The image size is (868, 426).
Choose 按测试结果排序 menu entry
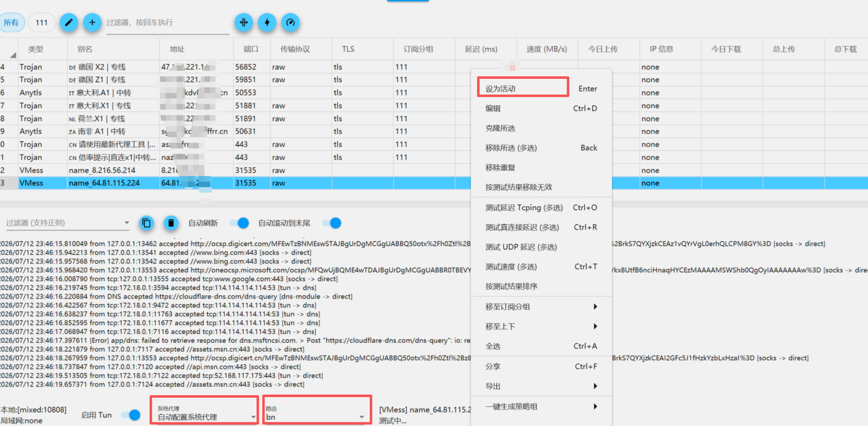541,287
